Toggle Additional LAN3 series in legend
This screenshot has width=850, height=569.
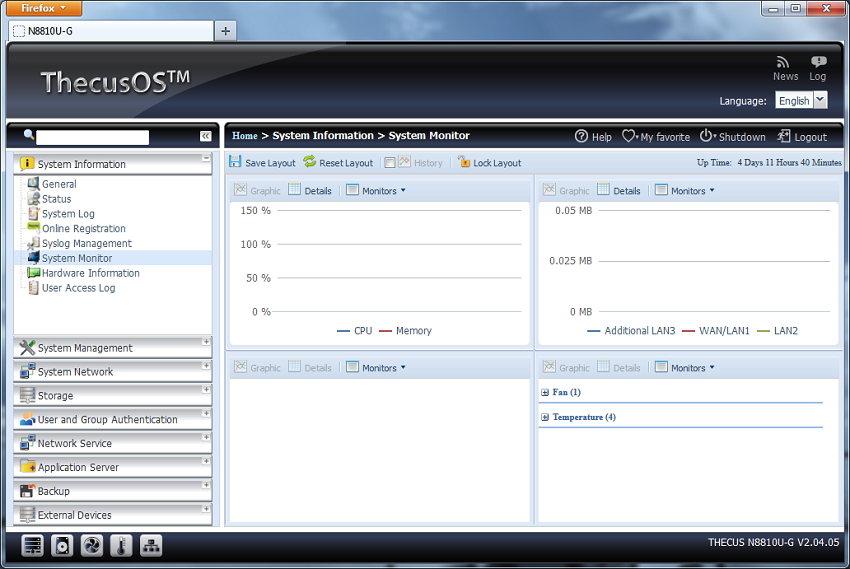click(x=632, y=331)
